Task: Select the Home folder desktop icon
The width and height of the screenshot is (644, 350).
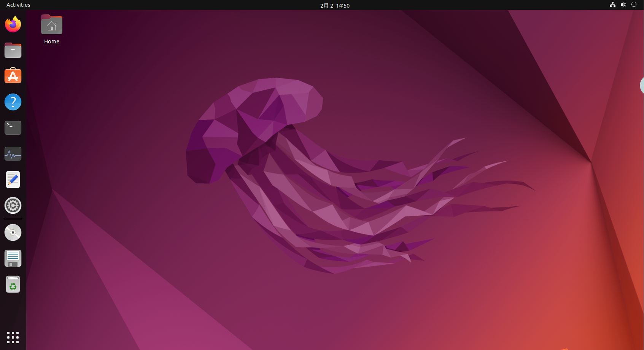Action: [52, 25]
